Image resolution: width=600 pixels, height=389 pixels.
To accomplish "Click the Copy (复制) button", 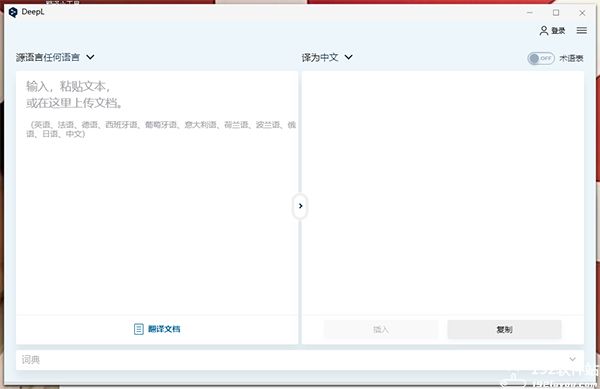I will tap(504, 329).
